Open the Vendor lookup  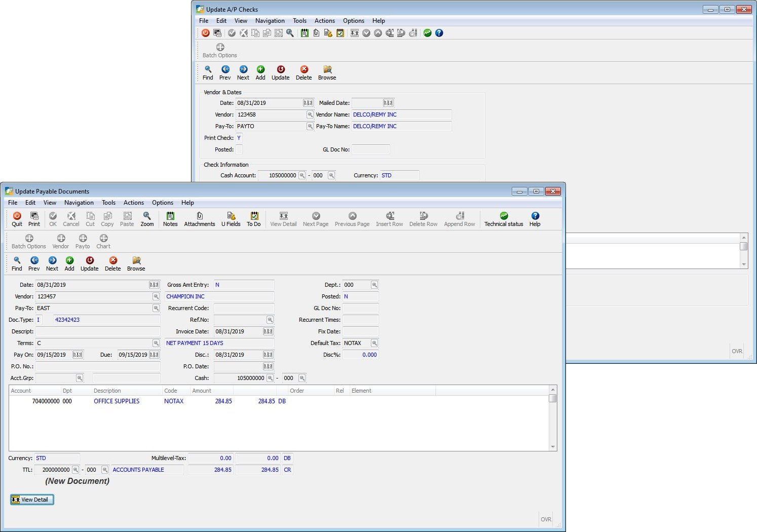tap(156, 296)
